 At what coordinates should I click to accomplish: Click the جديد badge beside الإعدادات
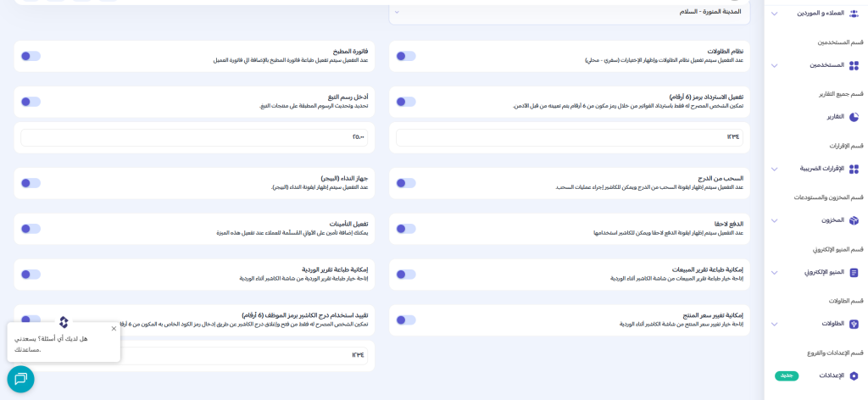click(786, 375)
